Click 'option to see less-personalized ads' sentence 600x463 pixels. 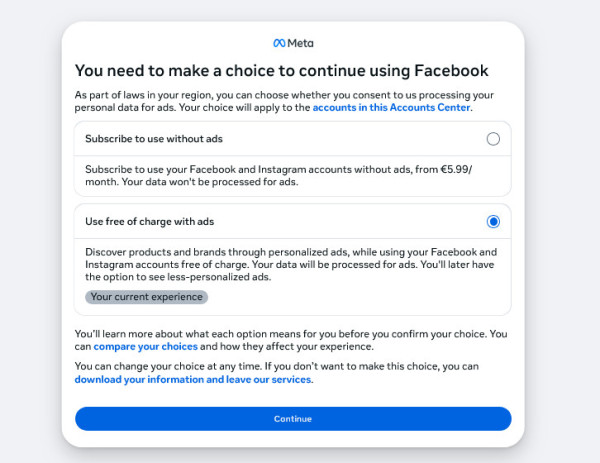[x=178, y=277]
